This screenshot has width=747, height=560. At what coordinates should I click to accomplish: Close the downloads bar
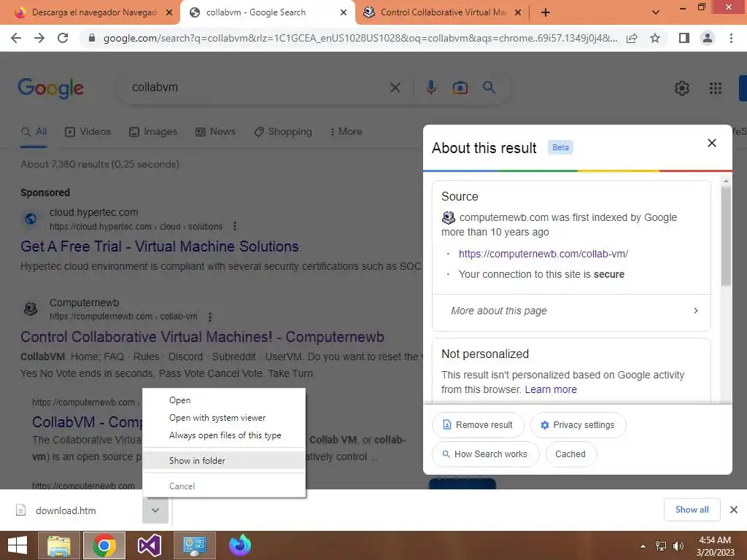[734, 510]
